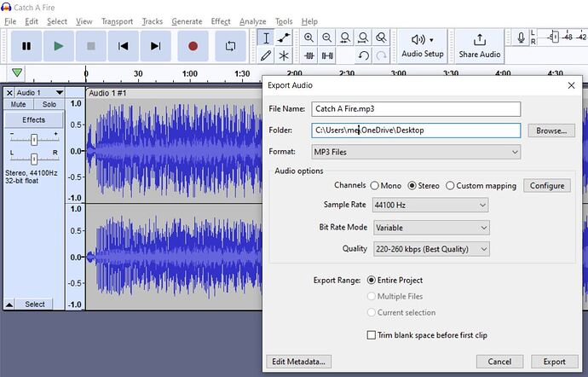
Task: Click the Zoom Out magnifier
Action: [327, 38]
